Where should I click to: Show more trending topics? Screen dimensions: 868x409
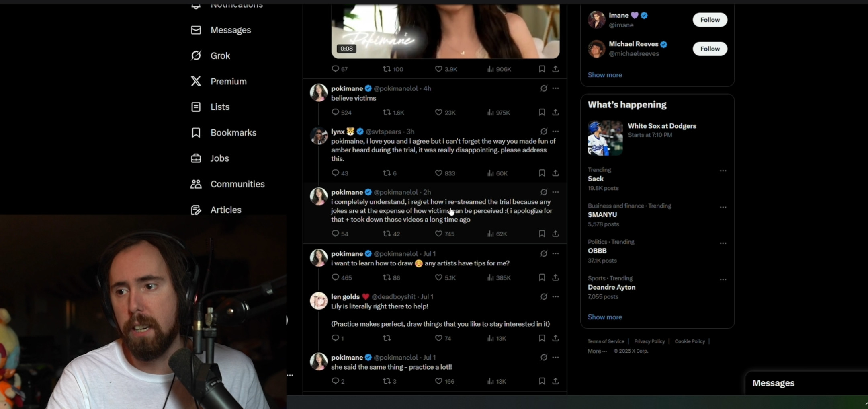tap(604, 317)
